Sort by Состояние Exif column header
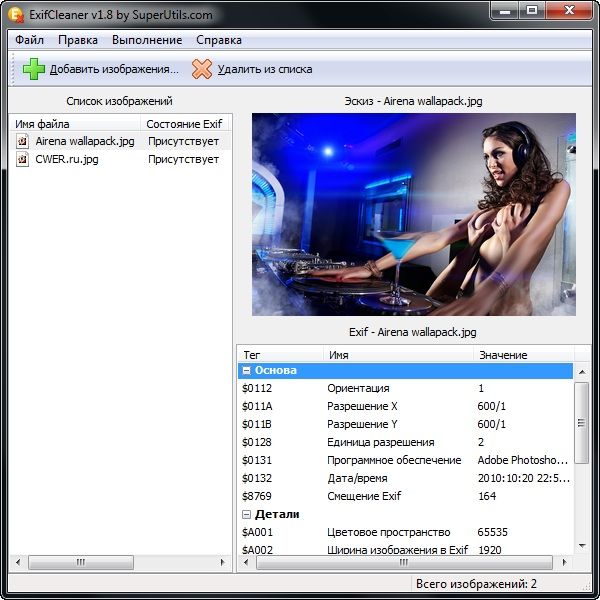600x600 pixels. pos(184,124)
